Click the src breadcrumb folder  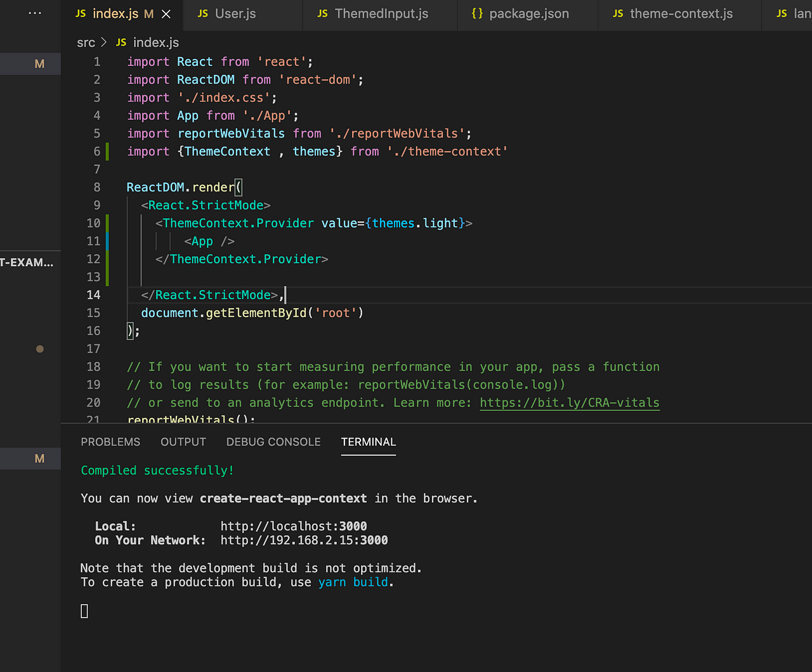pyautogui.click(x=86, y=42)
